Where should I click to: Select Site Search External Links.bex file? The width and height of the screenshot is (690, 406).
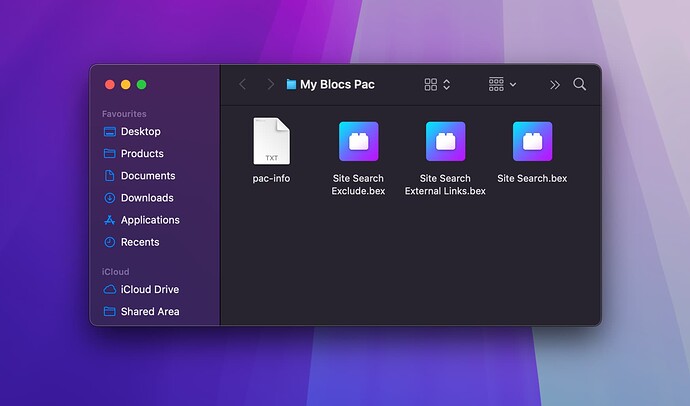pos(445,142)
